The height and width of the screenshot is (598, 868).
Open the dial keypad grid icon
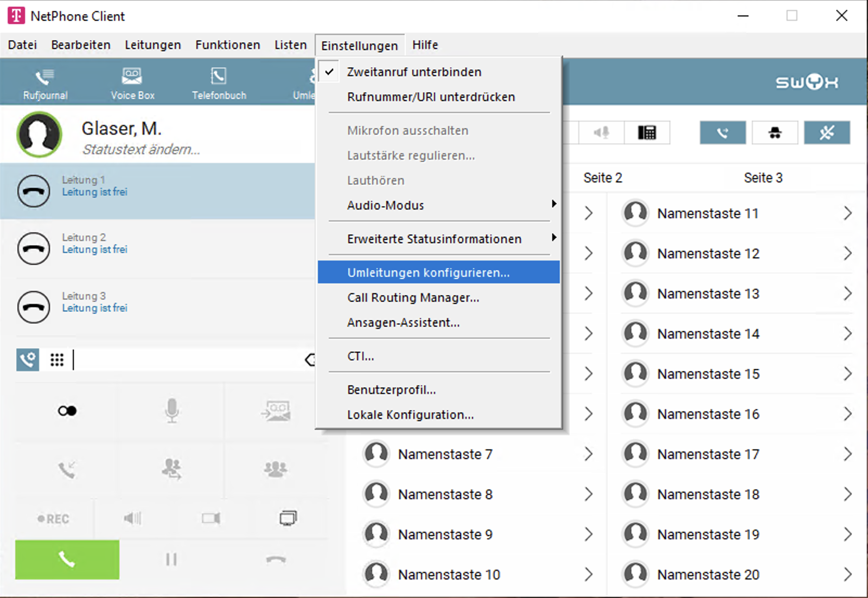57,360
